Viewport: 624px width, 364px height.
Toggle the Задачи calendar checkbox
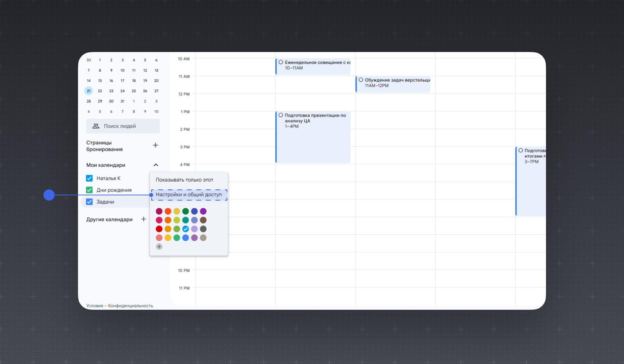point(89,202)
